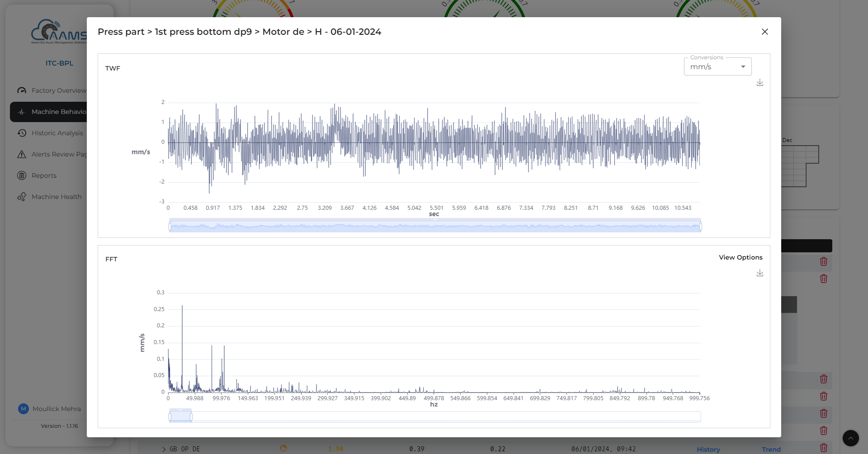The height and width of the screenshot is (454, 868).
Task: Open the Trend link for GB OP DE
Action: (x=771, y=449)
